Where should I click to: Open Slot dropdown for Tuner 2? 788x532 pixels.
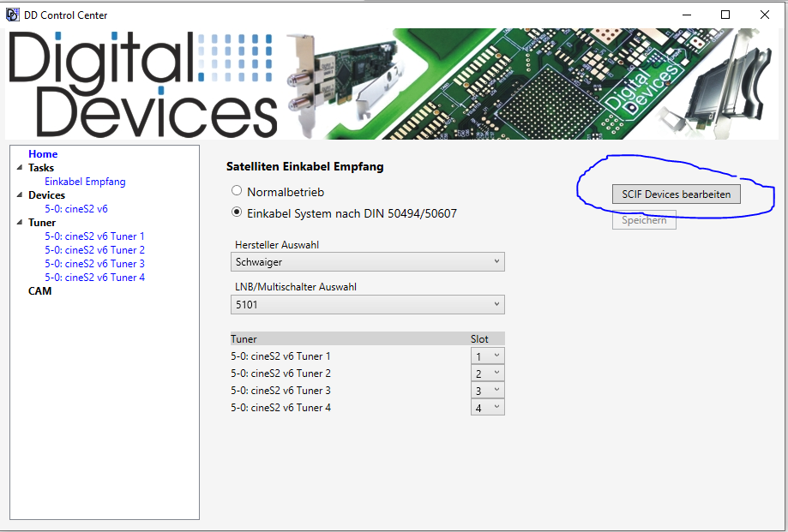pyautogui.click(x=488, y=373)
